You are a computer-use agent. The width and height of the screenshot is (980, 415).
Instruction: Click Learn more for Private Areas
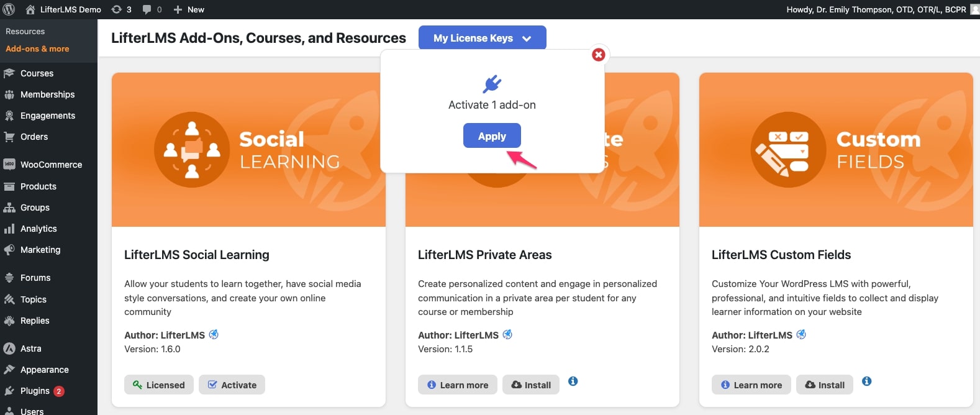(458, 385)
